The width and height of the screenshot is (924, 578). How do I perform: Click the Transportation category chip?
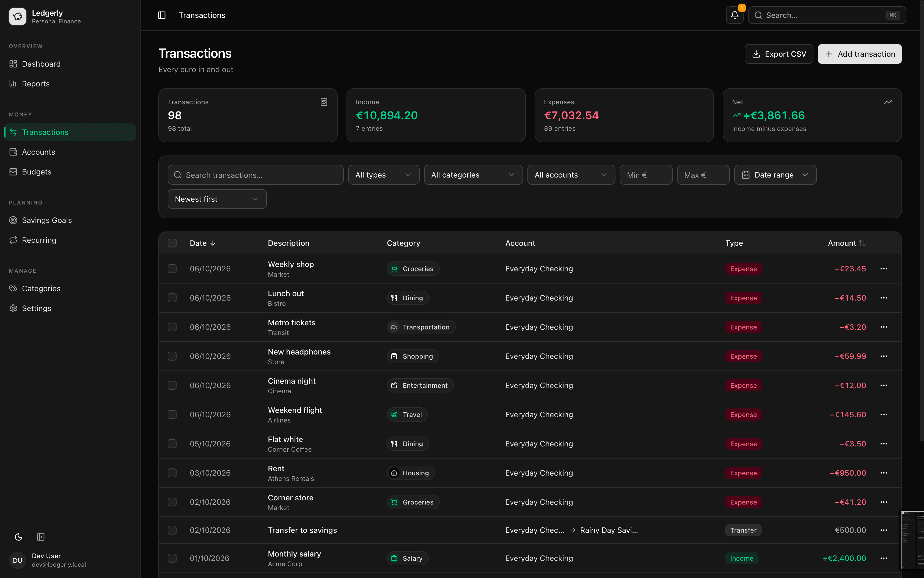(421, 327)
